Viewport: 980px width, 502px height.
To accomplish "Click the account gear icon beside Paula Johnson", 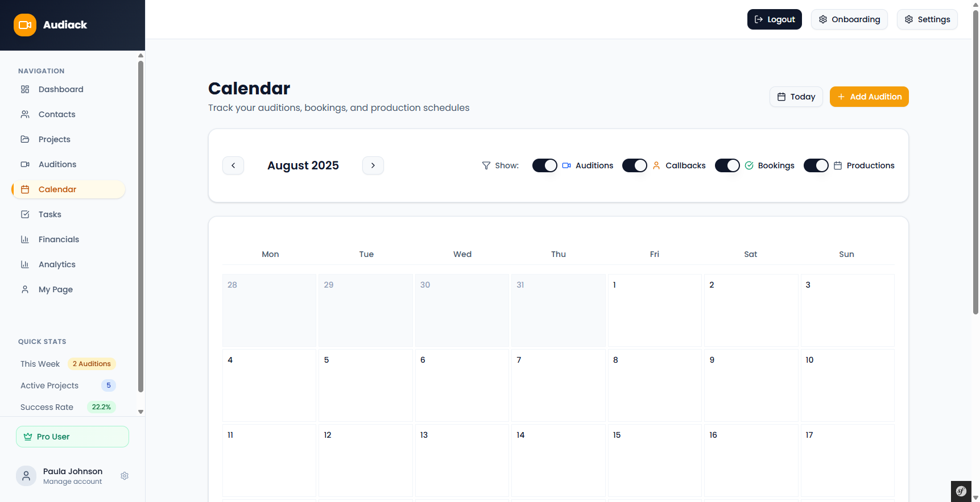I will pos(125,476).
